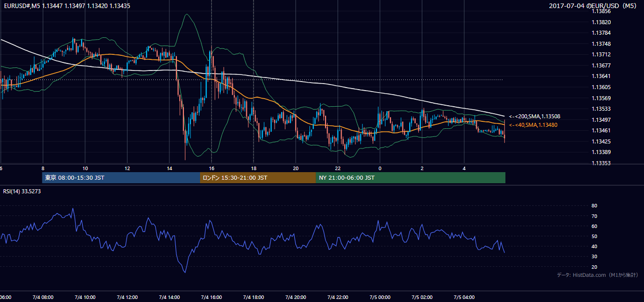Click hour tick 0 under the price chart
Viewport: 644px width, 302px height.
point(380,169)
